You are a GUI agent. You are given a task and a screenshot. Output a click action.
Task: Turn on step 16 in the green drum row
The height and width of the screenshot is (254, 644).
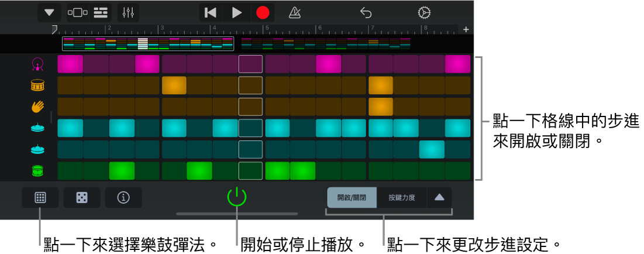458,171
